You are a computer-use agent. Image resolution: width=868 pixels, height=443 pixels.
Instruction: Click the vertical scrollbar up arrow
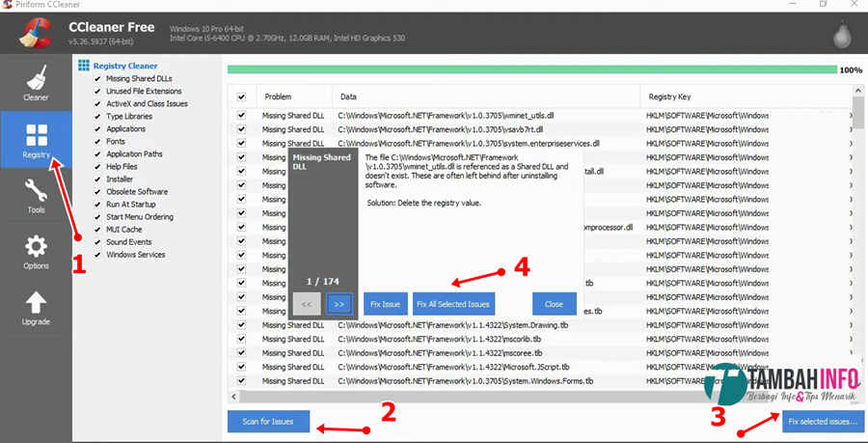tap(858, 91)
